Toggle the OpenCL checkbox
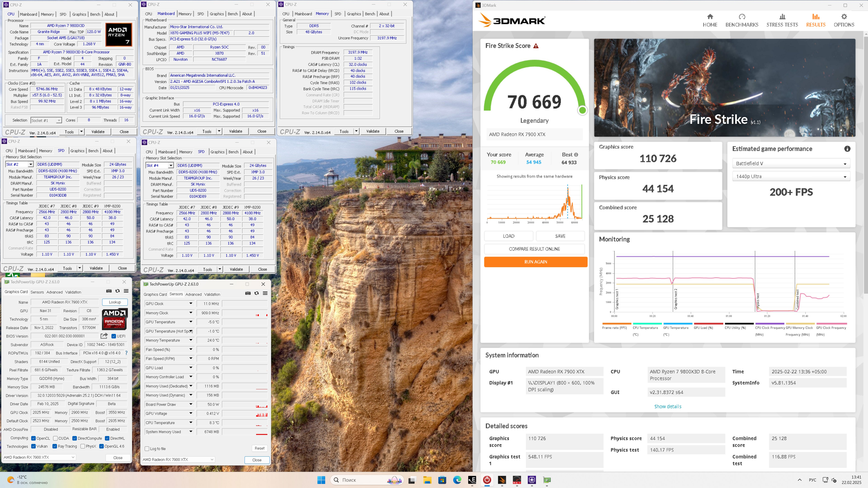Image resolution: width=868 pixels, height=488 pixels. pyautogui.click(x=33, y=438)
